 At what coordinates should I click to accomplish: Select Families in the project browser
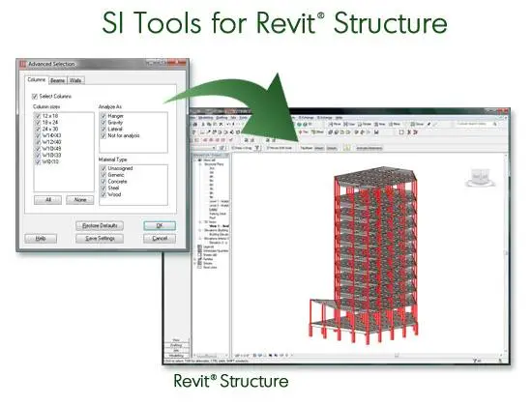tap(208, 259)
